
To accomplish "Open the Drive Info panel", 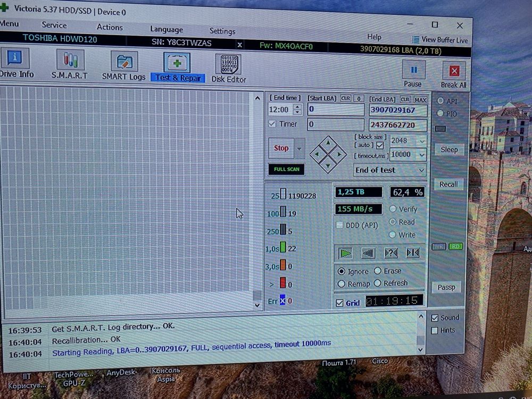I will [x=15, y=63].
